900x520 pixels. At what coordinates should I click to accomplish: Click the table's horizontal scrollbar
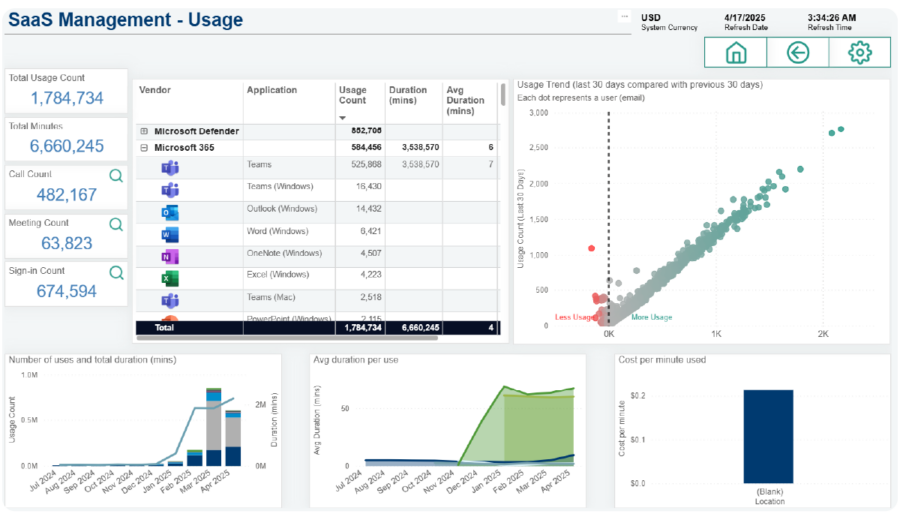pos(287,338)
